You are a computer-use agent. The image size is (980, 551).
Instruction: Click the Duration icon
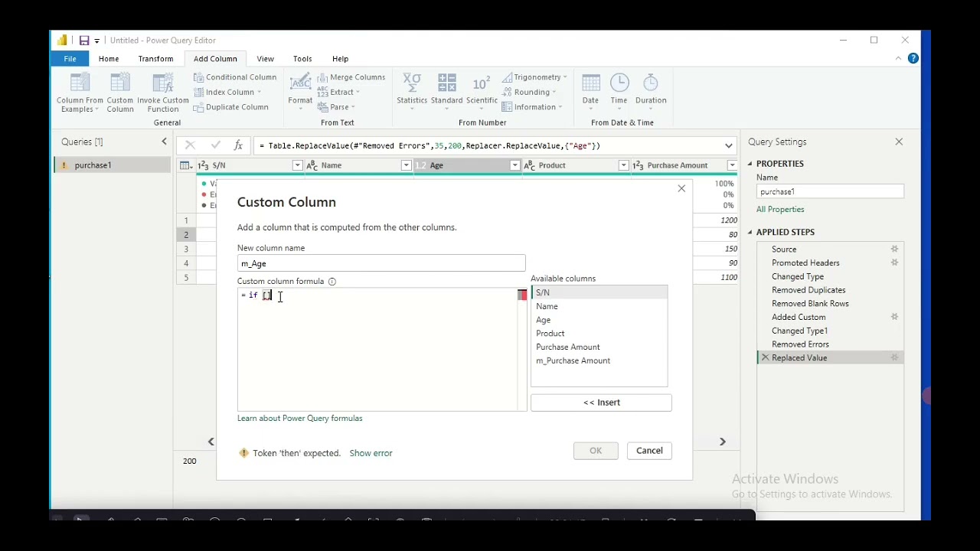point(651,83)
